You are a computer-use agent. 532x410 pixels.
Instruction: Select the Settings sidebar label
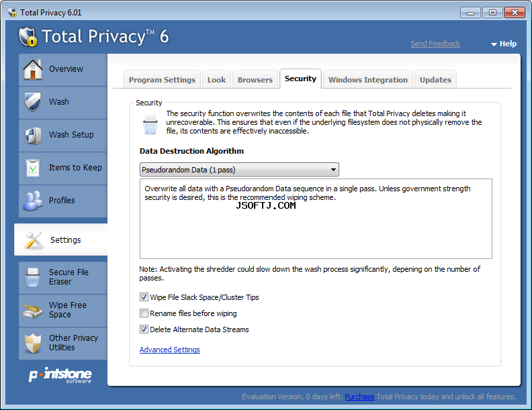[x=65, y=240]
